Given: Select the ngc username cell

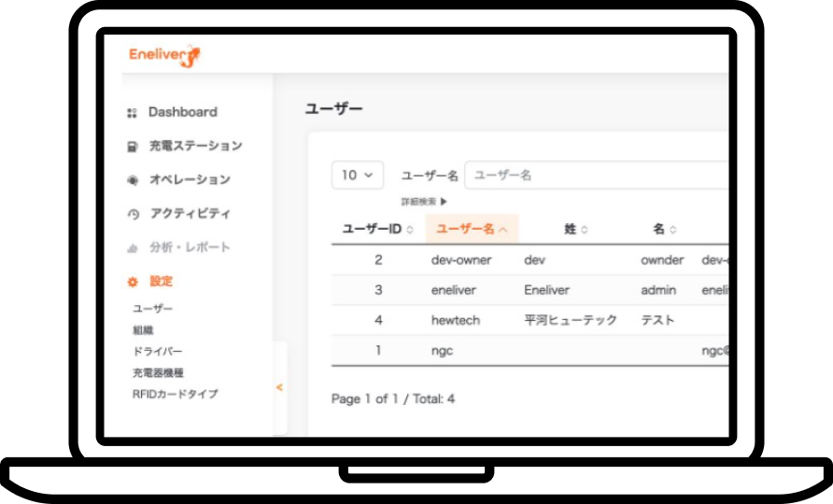Looking at the screenshot, I should tap(442, 351).
